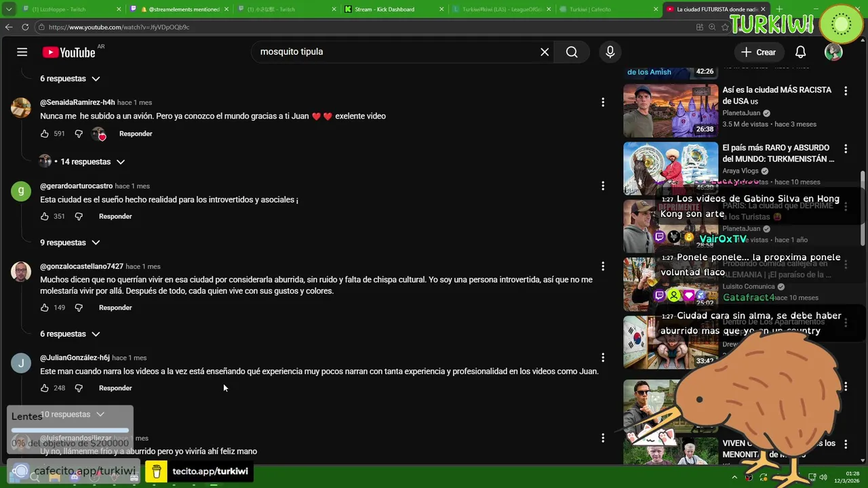Select the La ciudad FUTURISTA YouTube tab
The width and height of the screenshot is (868, 488).
[716, 9]
